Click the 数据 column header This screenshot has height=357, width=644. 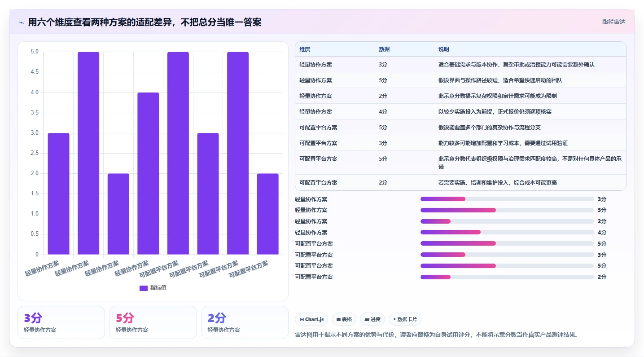pyautogui.click(x=384, y=49)
